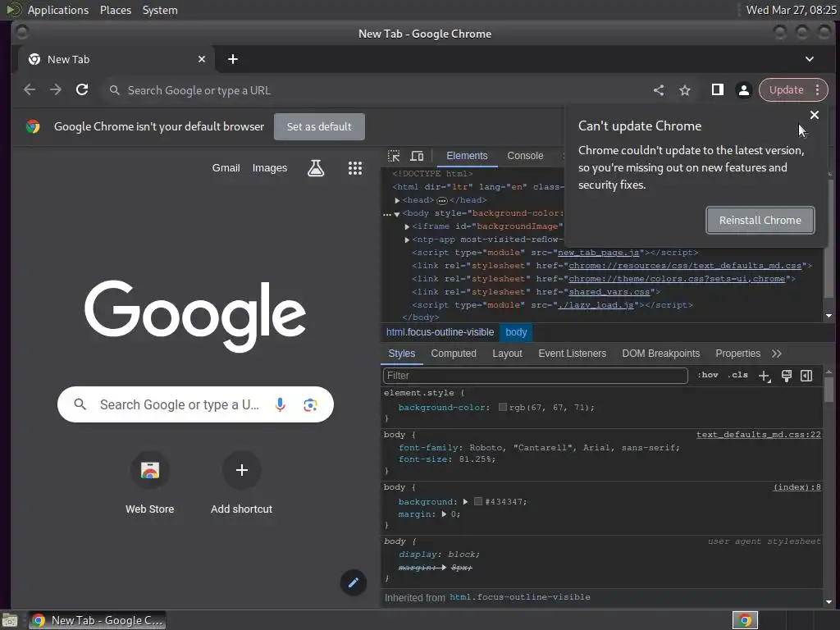
Task: Open the Applications menu
Action: click(58, 10)
